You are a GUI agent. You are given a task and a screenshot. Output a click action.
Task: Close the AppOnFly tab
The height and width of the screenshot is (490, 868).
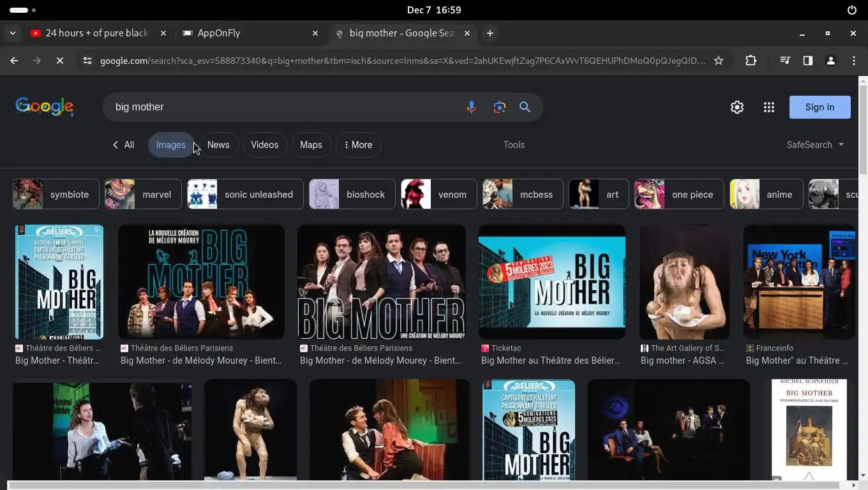coord(315,33)
